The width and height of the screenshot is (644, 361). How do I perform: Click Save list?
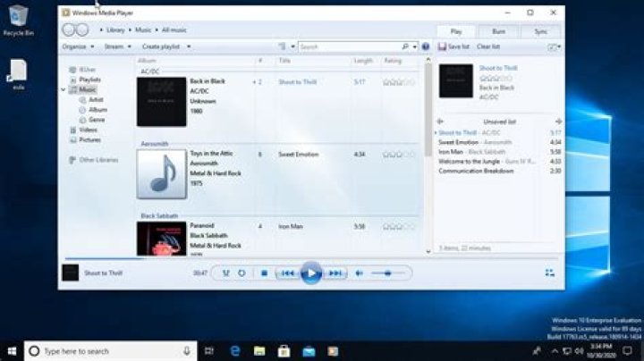click(453, 46)
